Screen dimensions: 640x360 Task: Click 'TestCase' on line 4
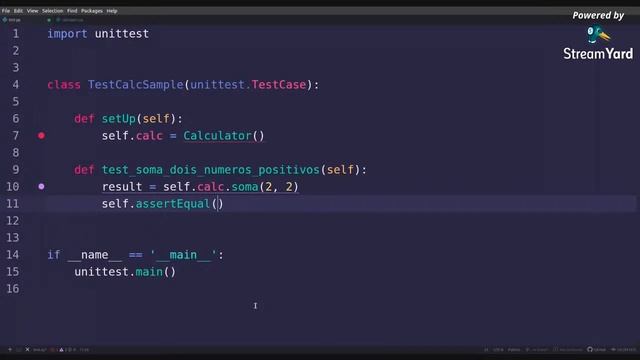pos(278,84)
